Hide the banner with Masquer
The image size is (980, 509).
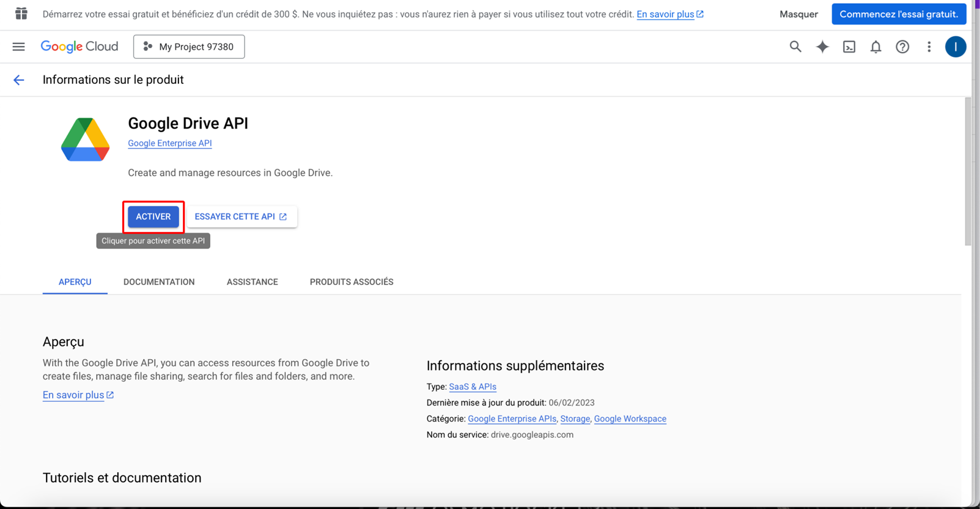click(798, 14)
